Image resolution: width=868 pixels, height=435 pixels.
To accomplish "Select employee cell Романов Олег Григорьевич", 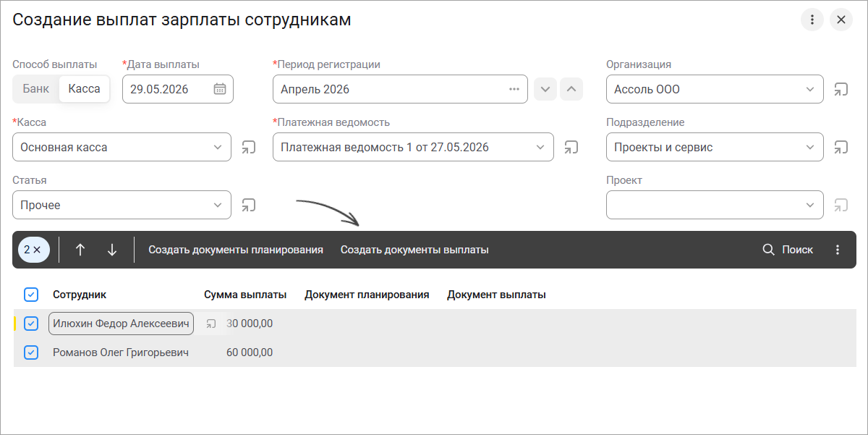I will point(121,352).
